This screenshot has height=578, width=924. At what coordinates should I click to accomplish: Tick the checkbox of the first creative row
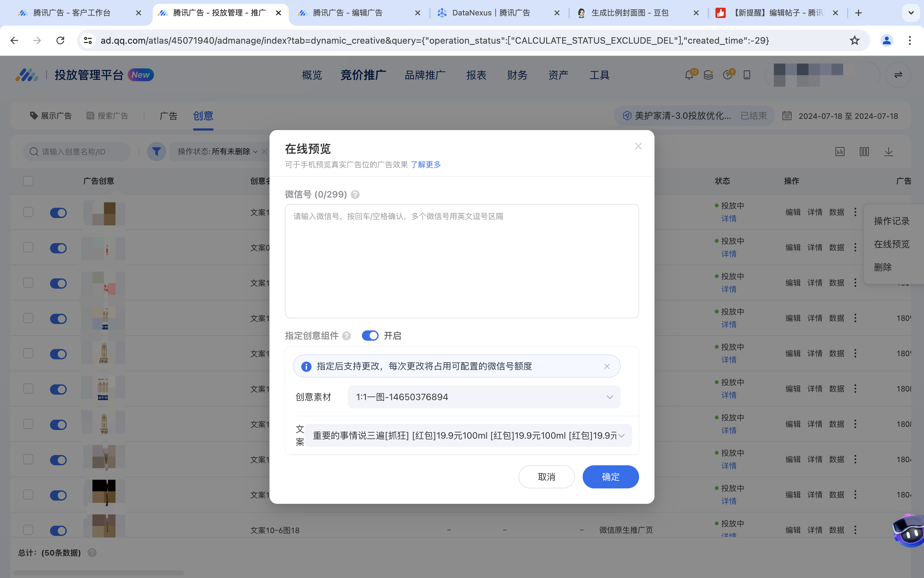pos(28,212)
